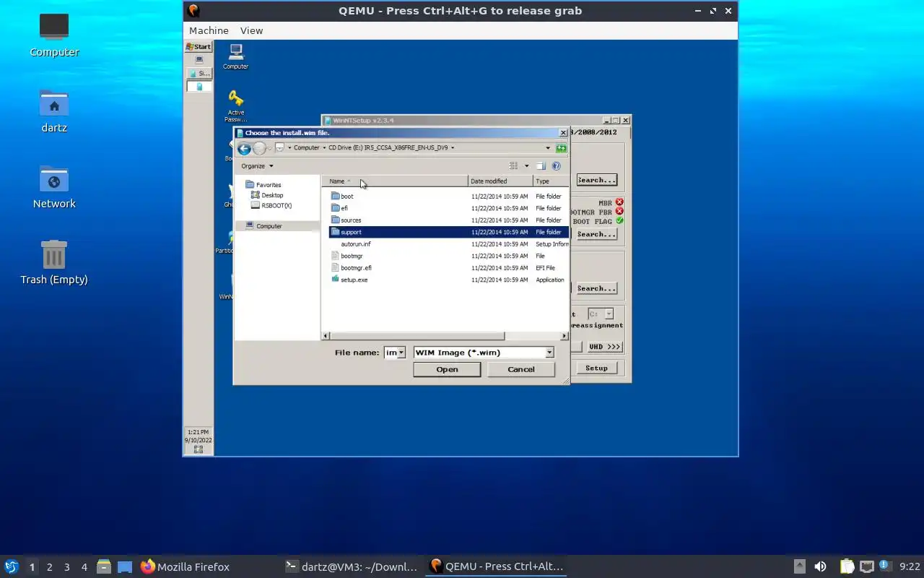Click the horizontal scrollbar thumb in file list

(417, 336)
